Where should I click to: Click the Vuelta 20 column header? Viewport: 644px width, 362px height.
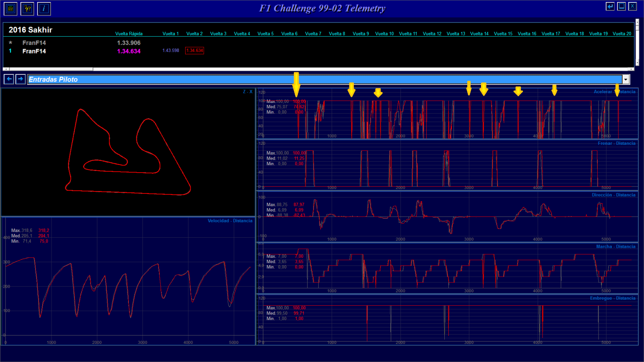622,34
